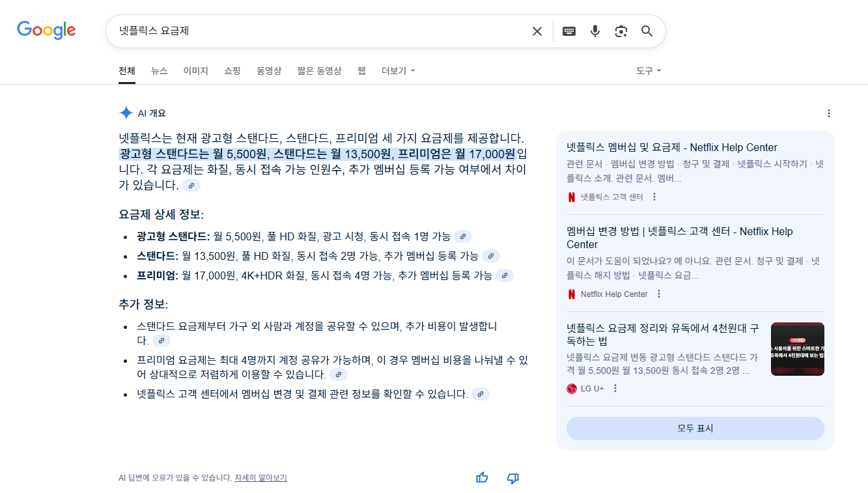868x493 pixels.
Task: Open the source link icon after the intro paragraph
Action: tap(191, 186)
